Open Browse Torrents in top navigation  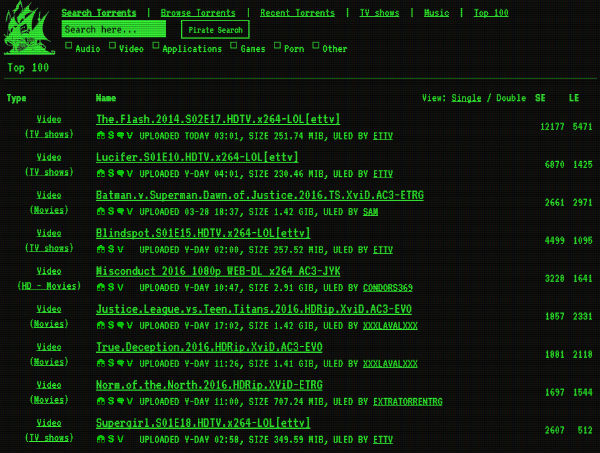[198, 13]
